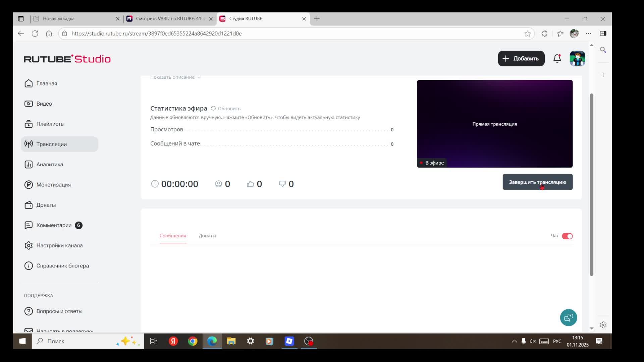Go to Монетизация sidebar section
This screenshot has height=362, width=644.
53,185
